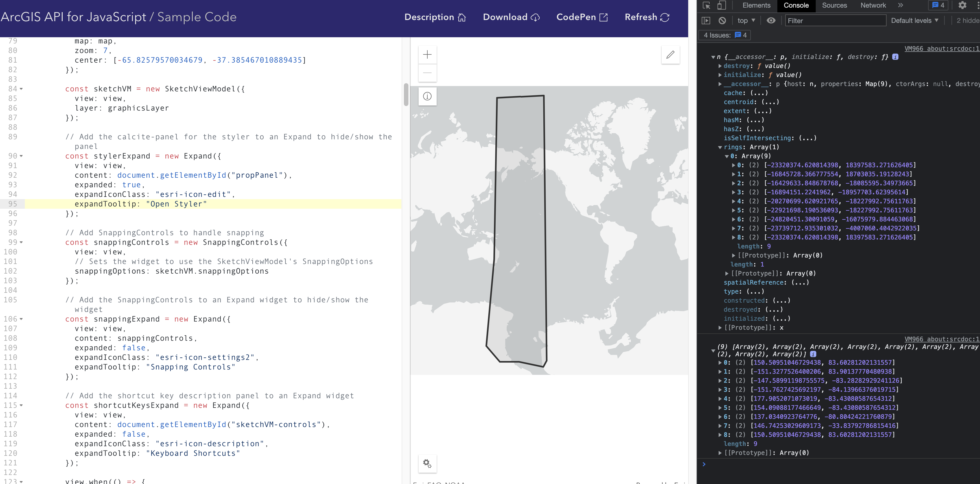Toggle the device toolbar icon in DevTools
Viewport: 980px width, 484px height.
click(x=721, y=5)
